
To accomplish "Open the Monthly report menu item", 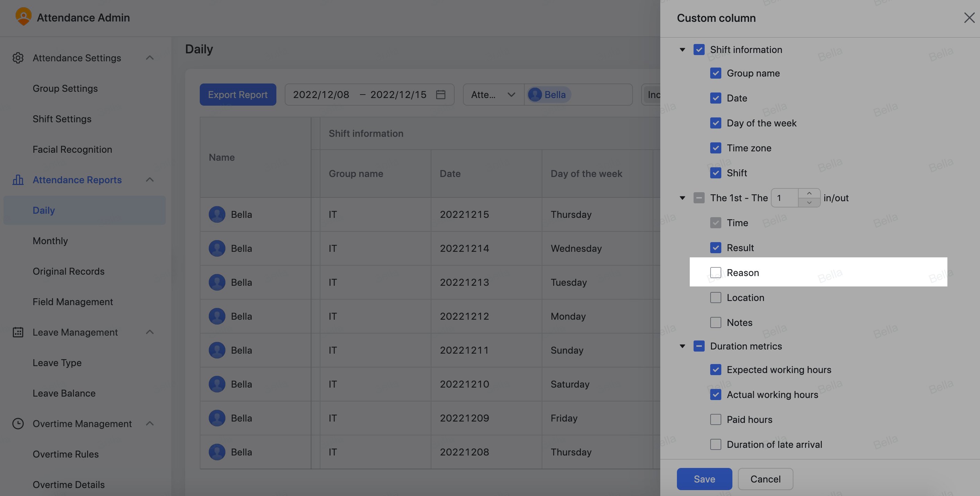I will [50, 241].
